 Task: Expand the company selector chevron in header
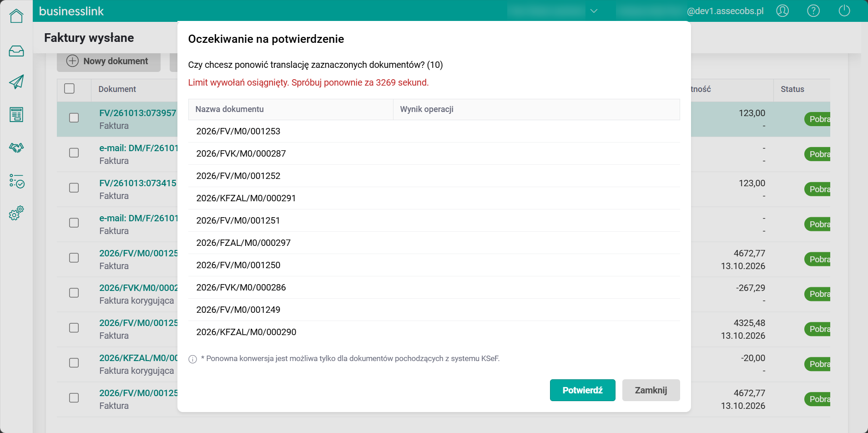coord(594,11)
